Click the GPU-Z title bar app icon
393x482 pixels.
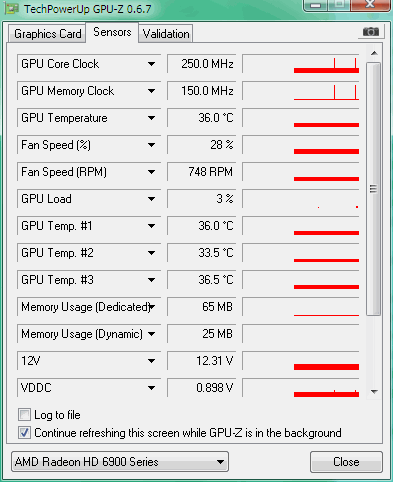pyautogui.click(x=12, y=9)
